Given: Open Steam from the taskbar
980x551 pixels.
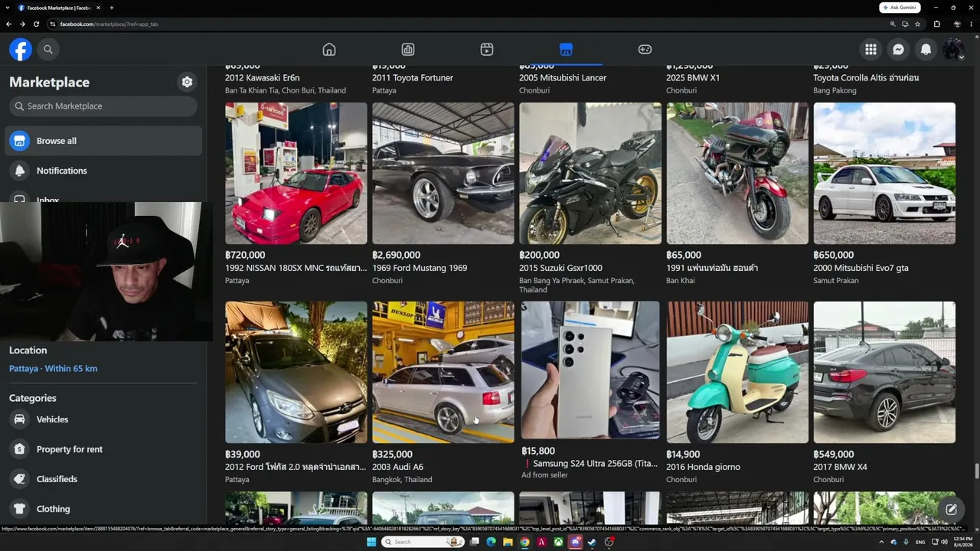Looking at the screenshot, I should click(x=592, y=542).
